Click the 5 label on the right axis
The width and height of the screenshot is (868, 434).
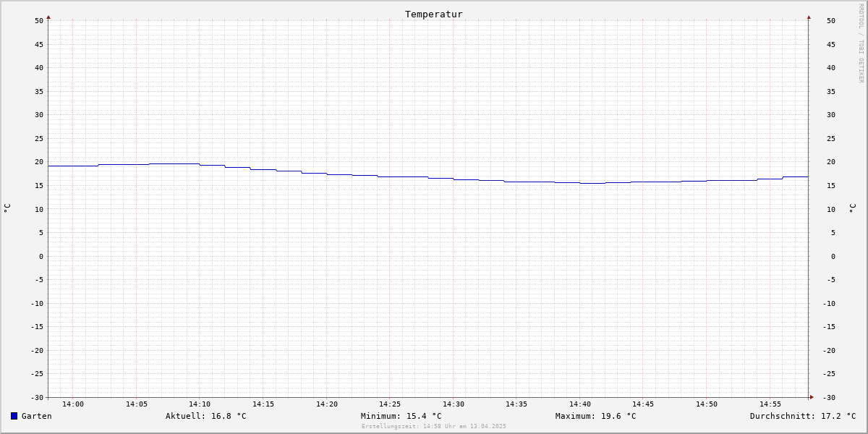[833, 233]
